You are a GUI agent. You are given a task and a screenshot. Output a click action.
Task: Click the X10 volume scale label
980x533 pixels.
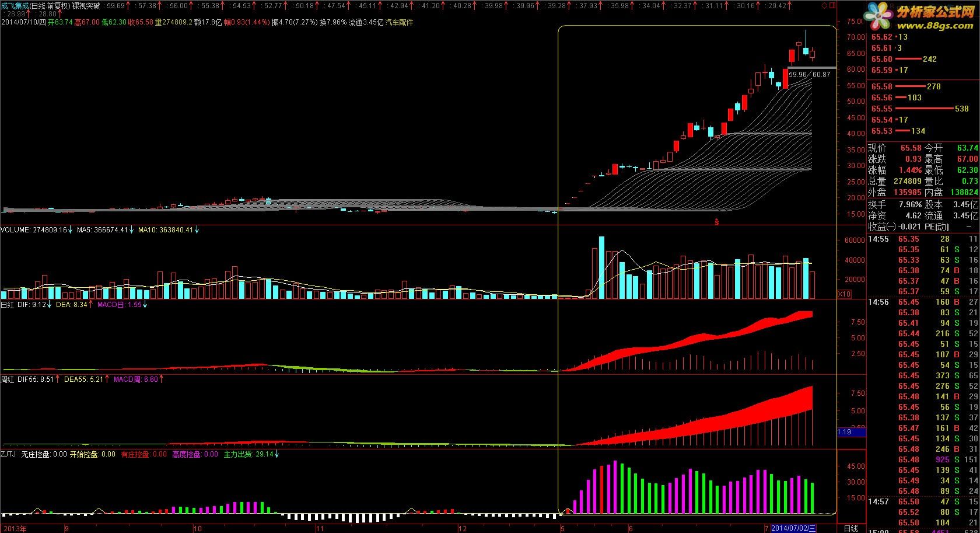[x=844, y=294]
